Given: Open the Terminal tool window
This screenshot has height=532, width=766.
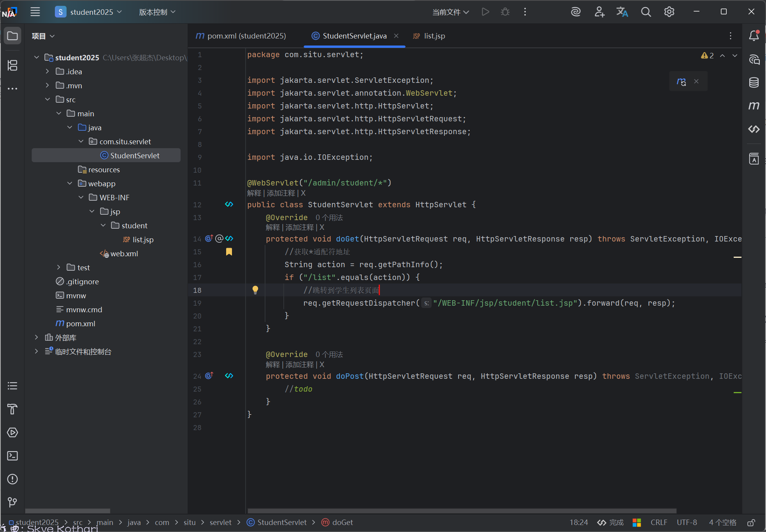Looking at the screenshot, I should 12,456.
